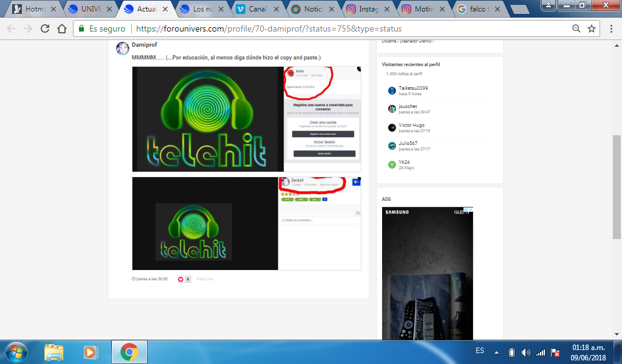Open Victor Hugo's profile link
The height and width of the screenshot is (364, 622).
[411, 125]
